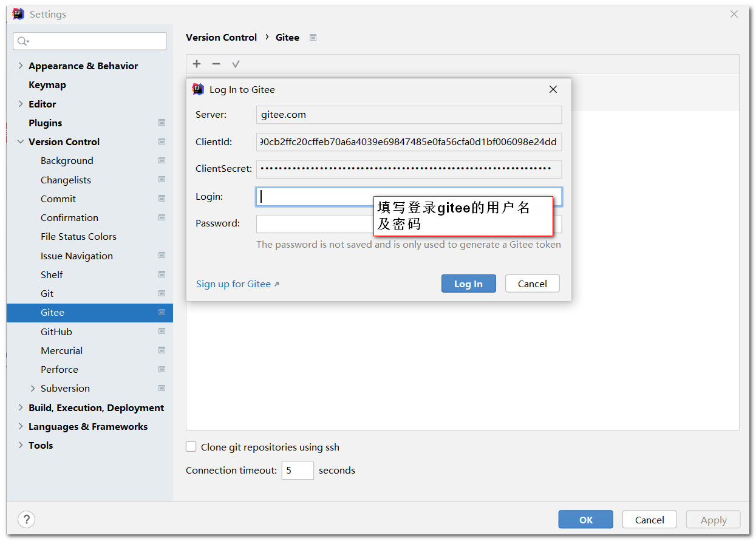
Task: Toggle Clone git repositories using ssh checkbox
Action: click(x=191, y=447)
